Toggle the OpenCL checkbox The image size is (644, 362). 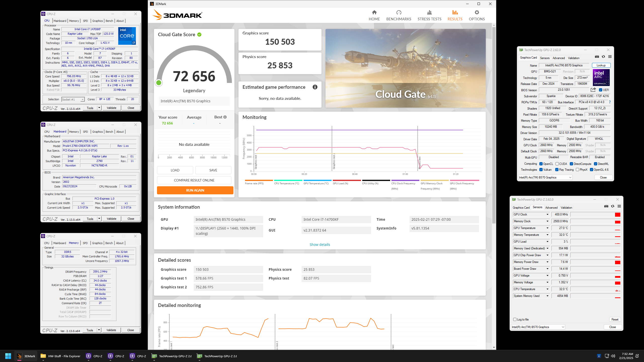click(541, 164)
